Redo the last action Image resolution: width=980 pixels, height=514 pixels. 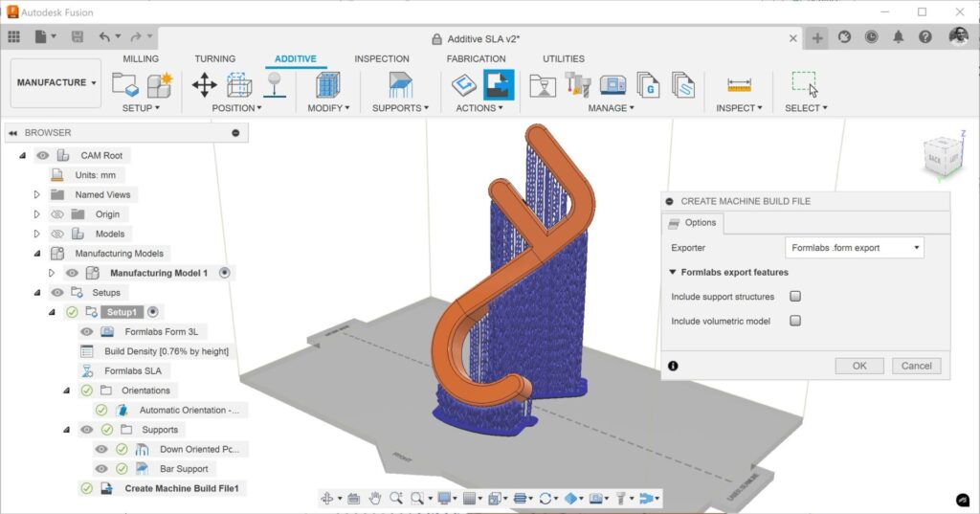(x=136, y=37)
